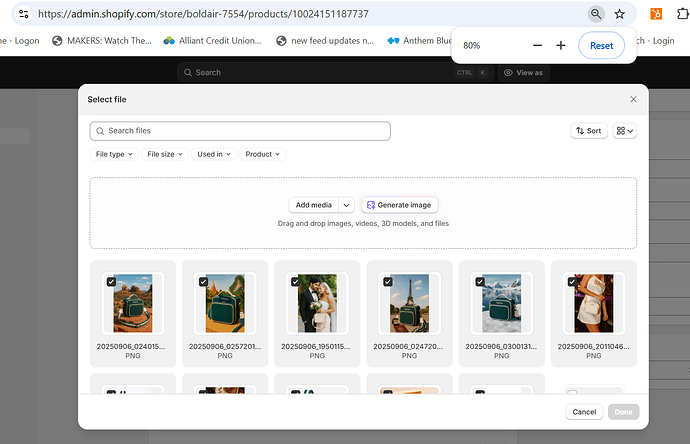Open MAKERS: Watch The... bookmark
The image size is (690, 444).
click(x=102, y=41)
